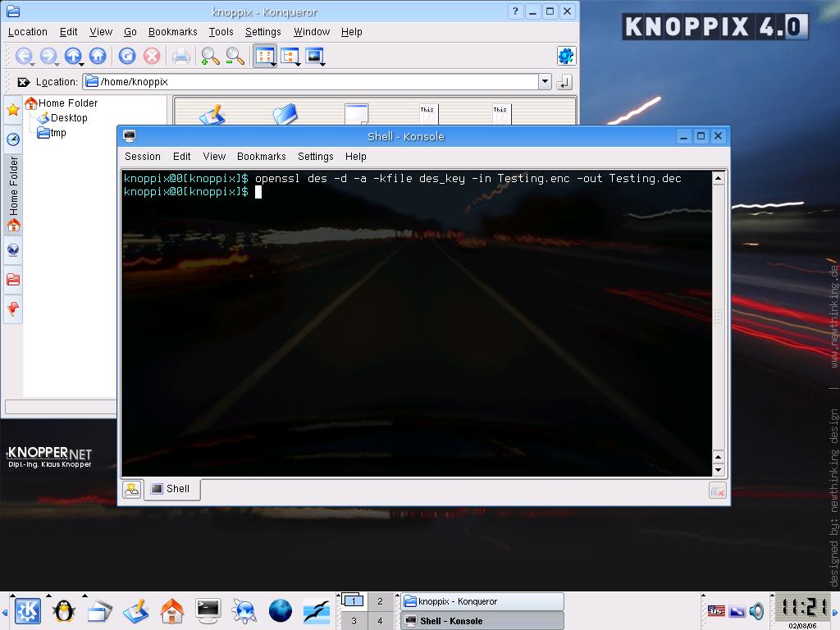
Task: Select Tree View mode in Konqueror
Action: [290, 56]
